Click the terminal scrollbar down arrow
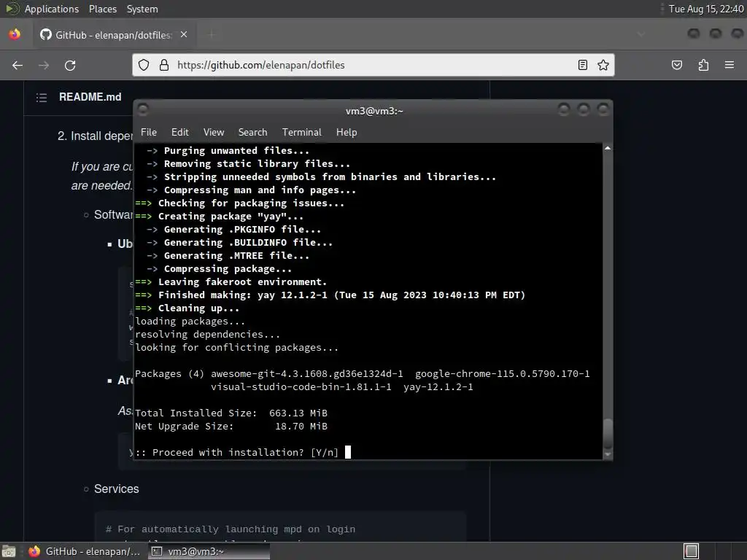 click(608, 454)
